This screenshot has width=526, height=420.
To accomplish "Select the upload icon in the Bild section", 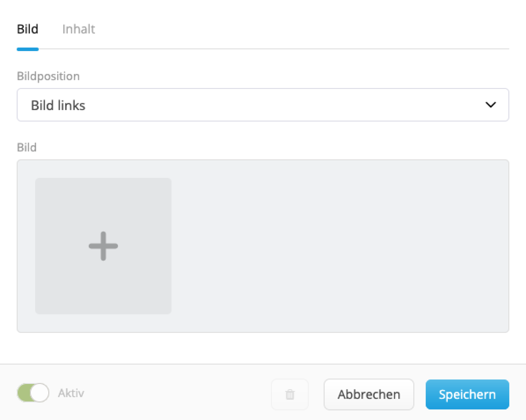I will click(x=103, y=246).
